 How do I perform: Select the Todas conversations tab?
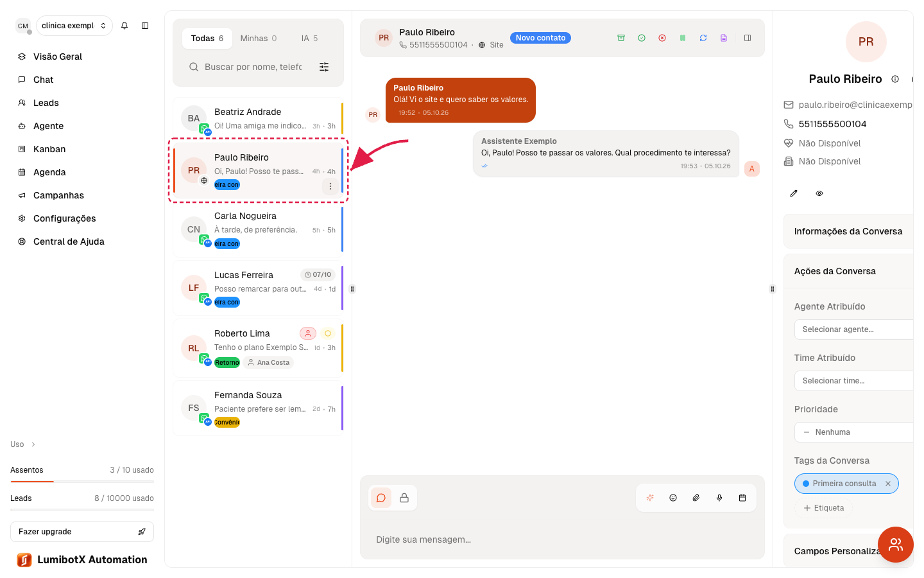coord(207,39)
